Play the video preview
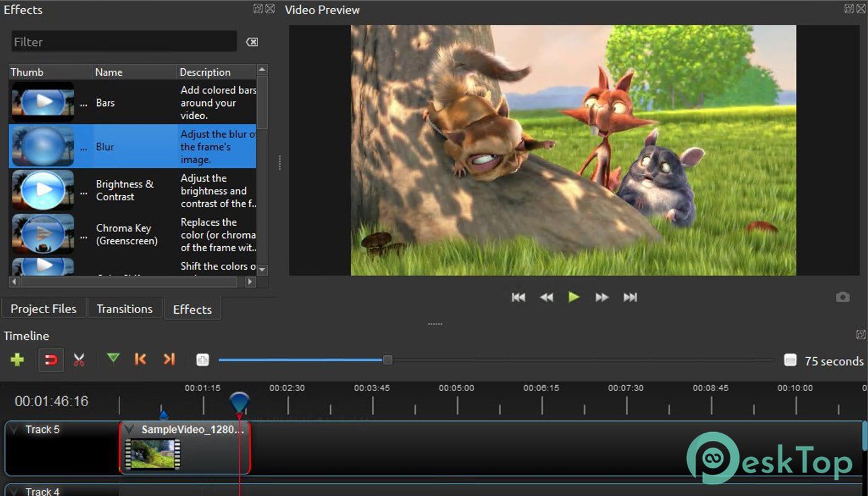 coord(574,298)
